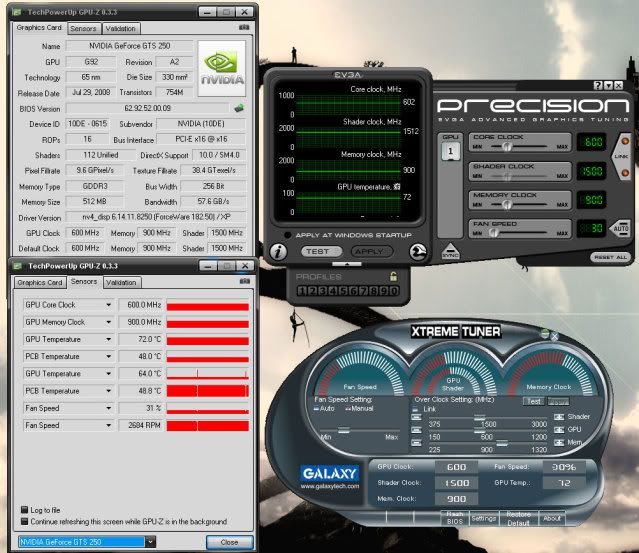Toggle Continue refreshing in background checkbox

[x=25, y=521]
